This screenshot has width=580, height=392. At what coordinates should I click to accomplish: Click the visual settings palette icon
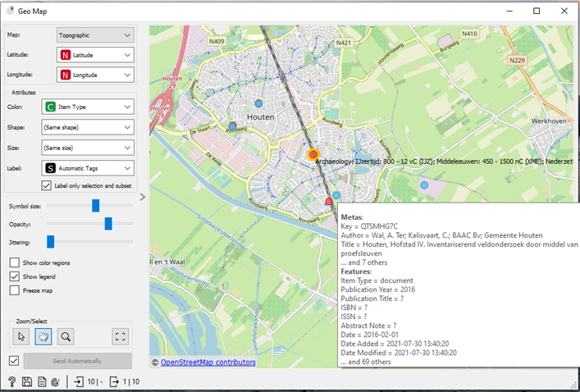(x=55, y=381)
